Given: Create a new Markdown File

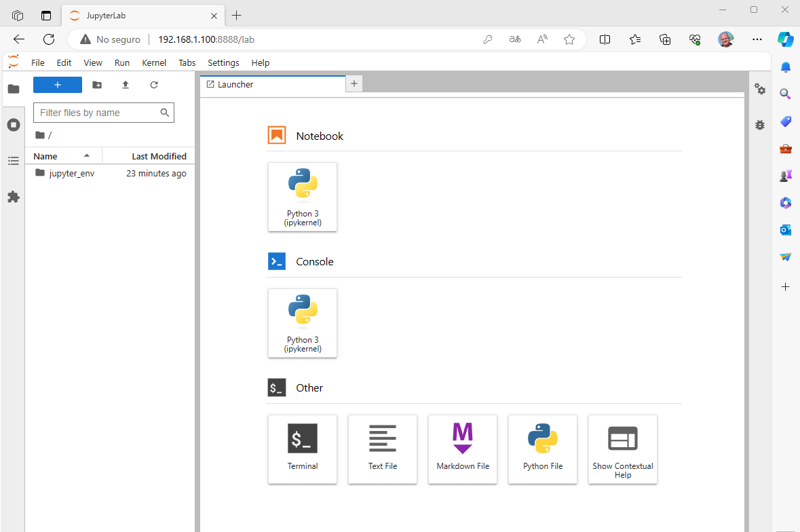Looking at the screenshot, I should click(x=463, y=449).
